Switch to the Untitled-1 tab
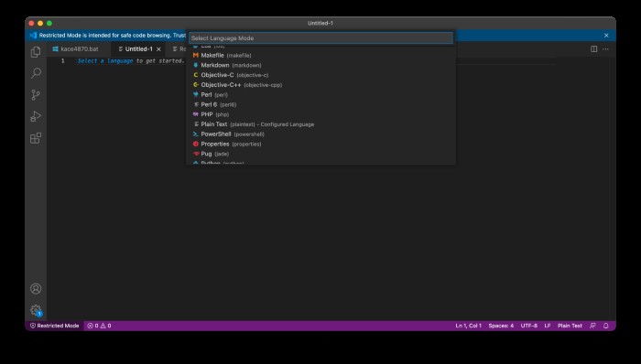 138,49
